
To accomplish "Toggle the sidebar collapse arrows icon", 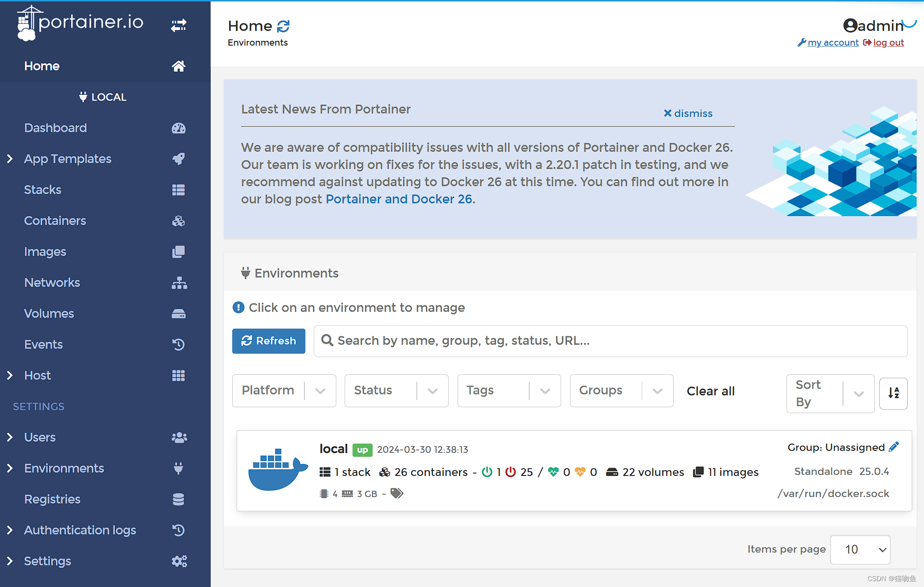I will (x=179, y=25).
